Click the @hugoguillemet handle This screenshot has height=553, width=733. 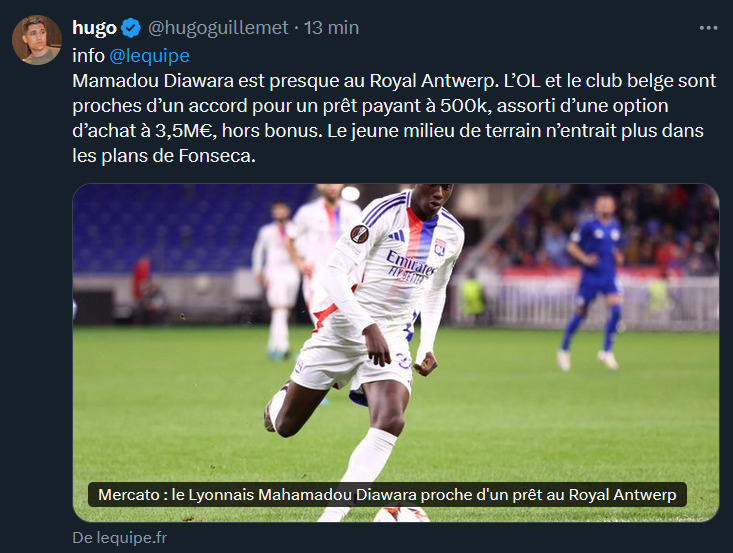[x=218, y=28]
